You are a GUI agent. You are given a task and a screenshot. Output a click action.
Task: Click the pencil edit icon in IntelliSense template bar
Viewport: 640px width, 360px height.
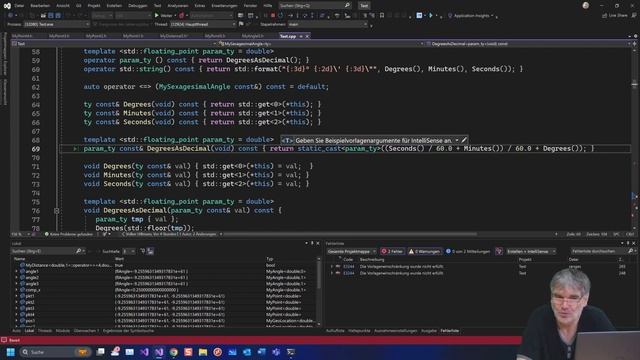click(x=464, y=140)
